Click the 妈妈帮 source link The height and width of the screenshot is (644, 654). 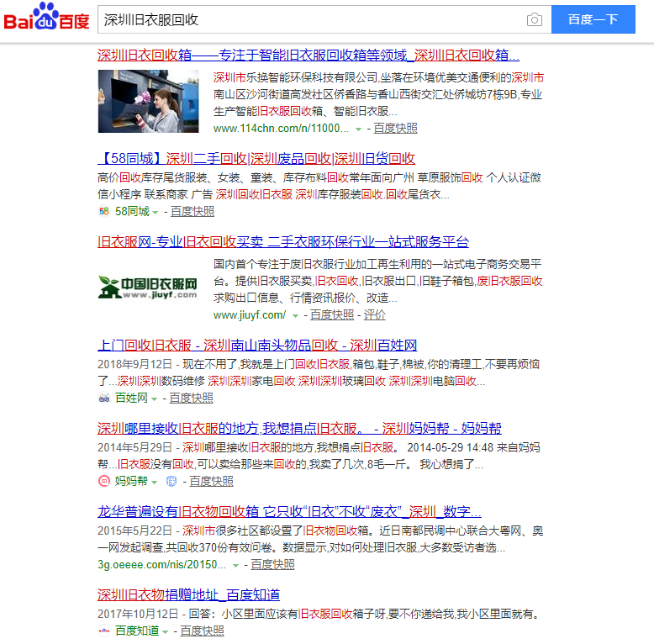(x=131, y=482)
